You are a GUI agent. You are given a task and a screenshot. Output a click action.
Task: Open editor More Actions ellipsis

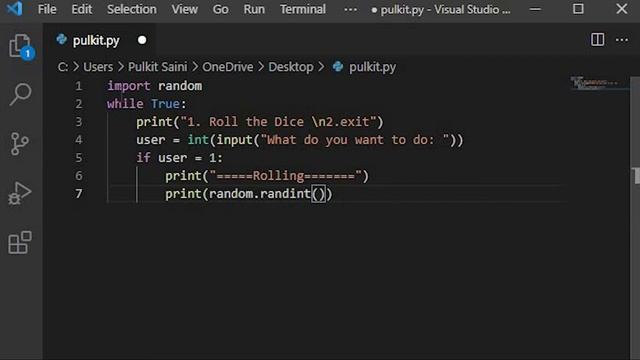[x=622, y=40]
